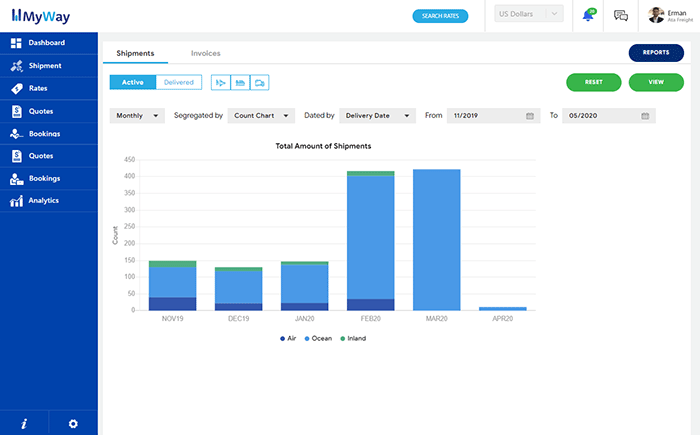Click the SEARCH RATES button
The height and width of the screenshot is (435, 700).
[x=440, y=16]
